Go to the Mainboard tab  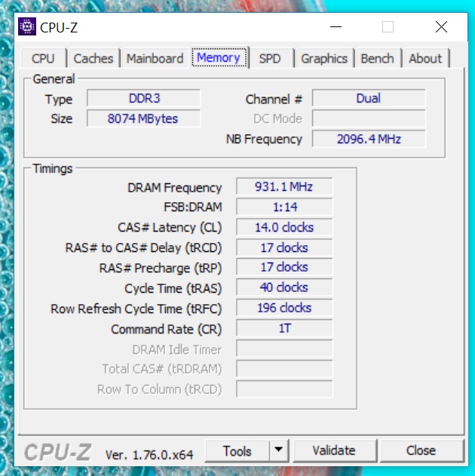[155, 58]
